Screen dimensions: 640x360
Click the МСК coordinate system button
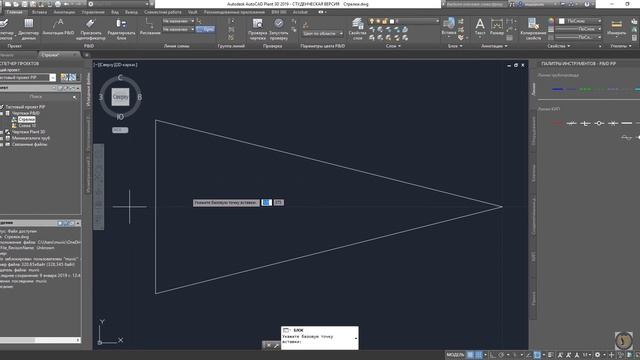(x=120, y=130)
